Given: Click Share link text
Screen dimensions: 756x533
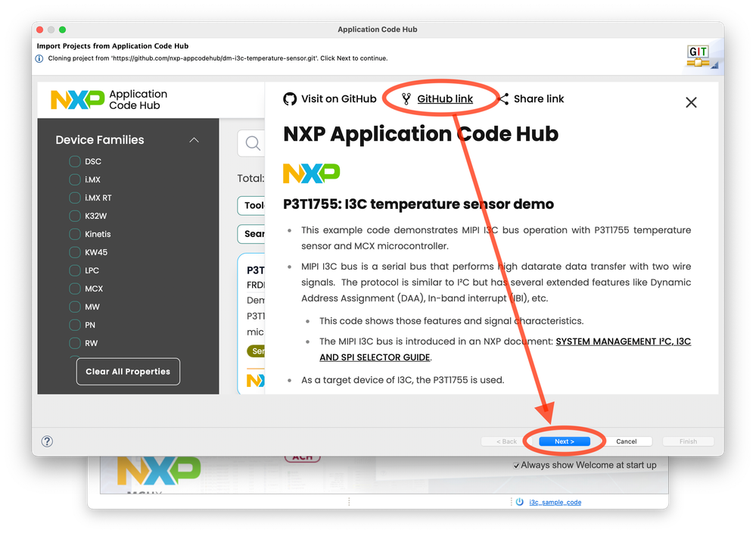Looking at the screenshot, I should 539,99.
